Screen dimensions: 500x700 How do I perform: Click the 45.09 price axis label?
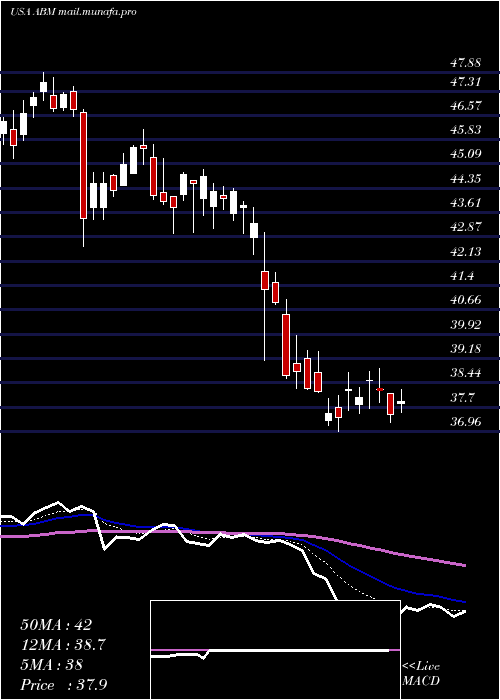pyautogui.click(x=466, y=154)
